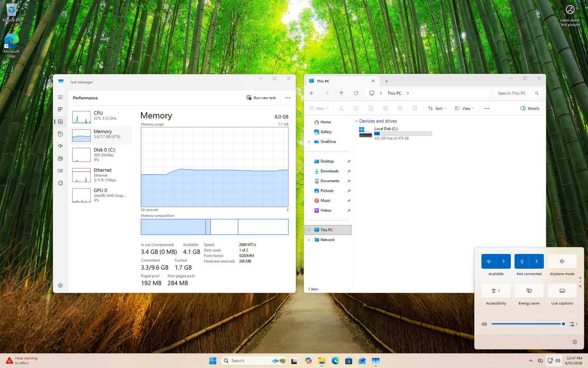Open quick settings gear icon
The height and width of the screenshot is (368, 588).
click(574, 342)
